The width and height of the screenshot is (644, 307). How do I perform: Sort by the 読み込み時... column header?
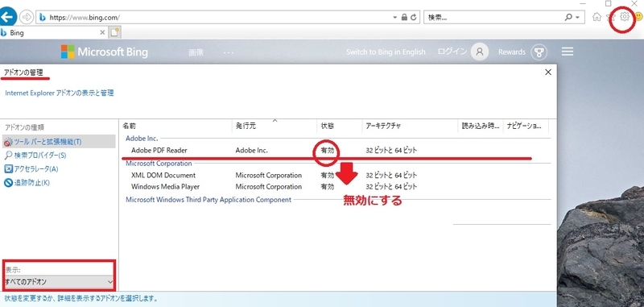[481, 127]
